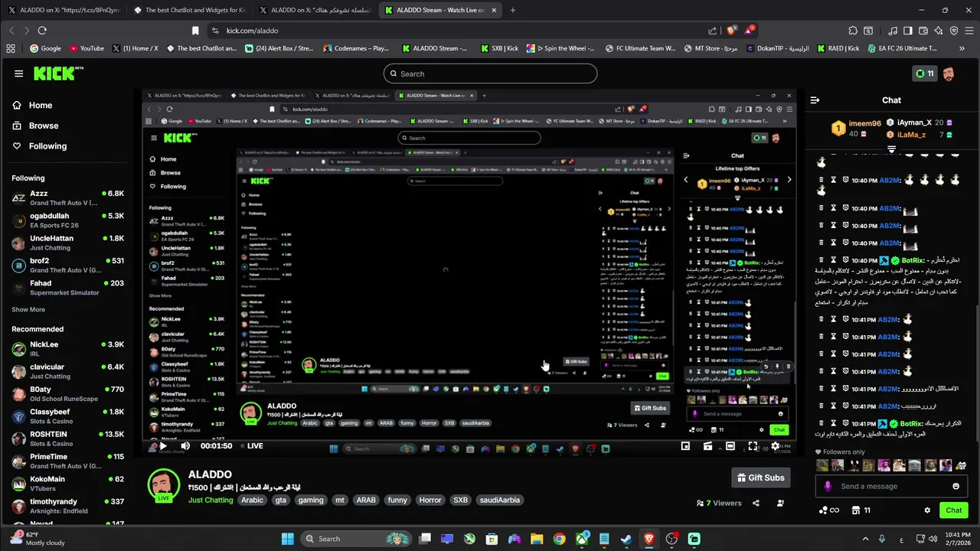Click the share stream icon beside viewers

click(756, 503)
